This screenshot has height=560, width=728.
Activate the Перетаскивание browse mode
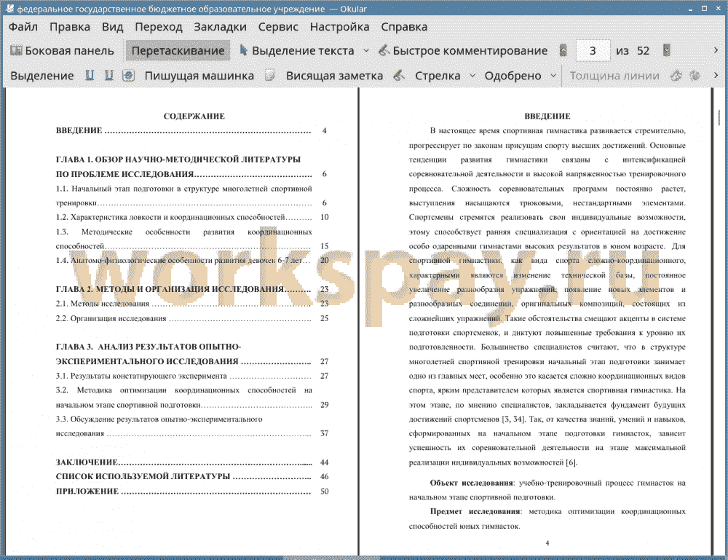tap(178, 51)
